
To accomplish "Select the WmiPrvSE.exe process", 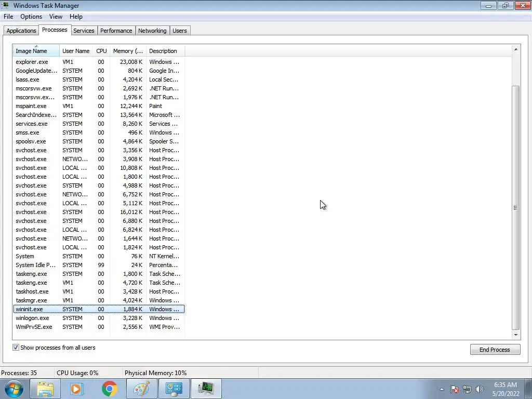I will 99,327.
